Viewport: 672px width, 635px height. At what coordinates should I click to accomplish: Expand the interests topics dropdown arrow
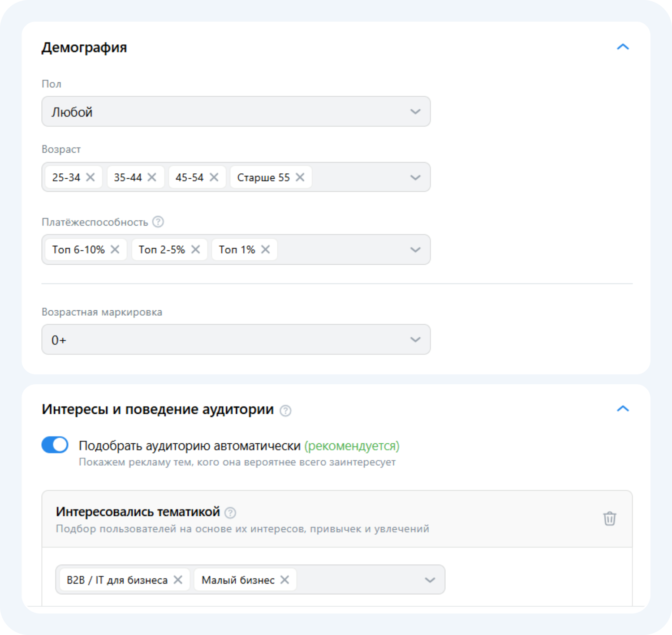(430, 580)
